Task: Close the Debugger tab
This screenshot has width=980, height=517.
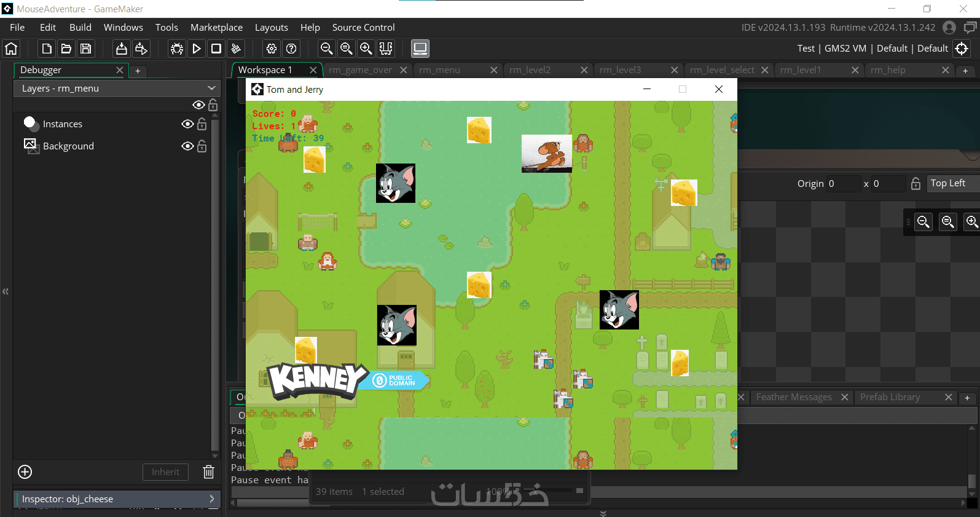Action: [120, 70]
